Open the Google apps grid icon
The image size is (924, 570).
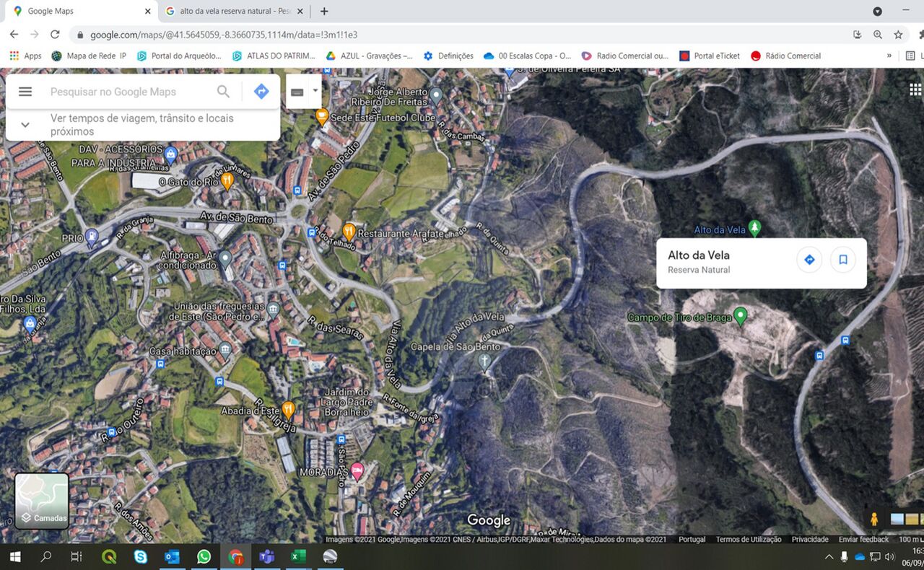tap(915, 89)
